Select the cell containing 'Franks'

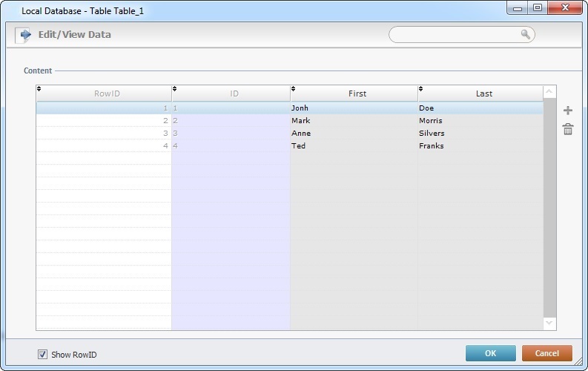480,146
